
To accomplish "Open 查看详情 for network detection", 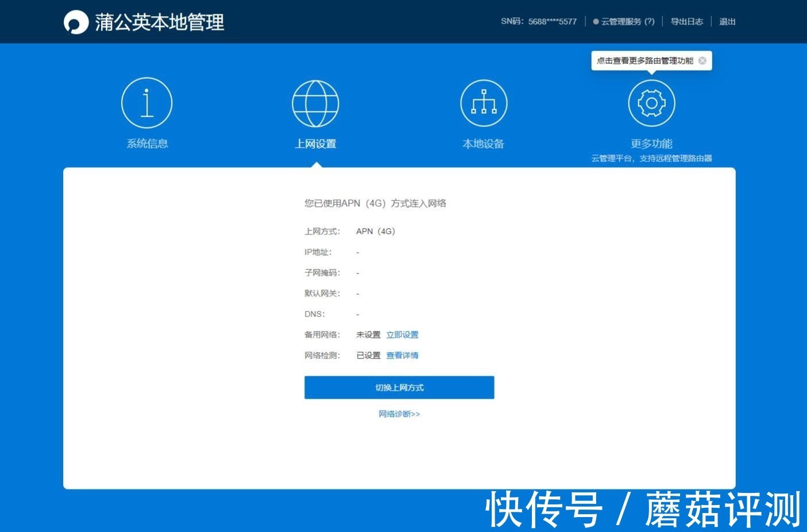I will coord(402,355).
